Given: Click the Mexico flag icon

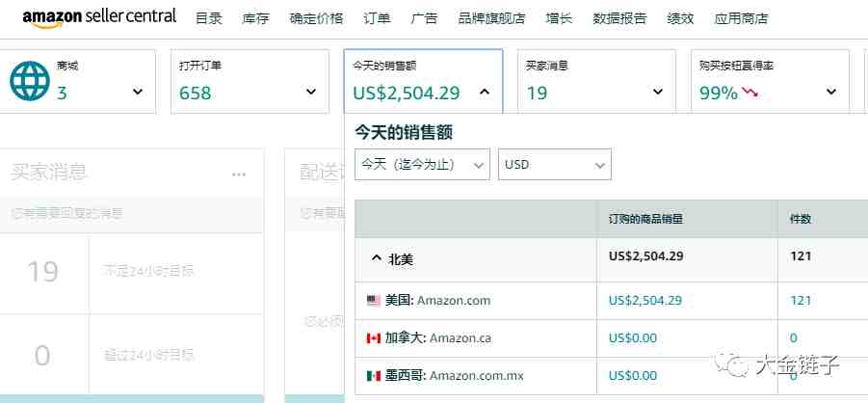Looking at the screenshot, I should (x=374, y=375).
